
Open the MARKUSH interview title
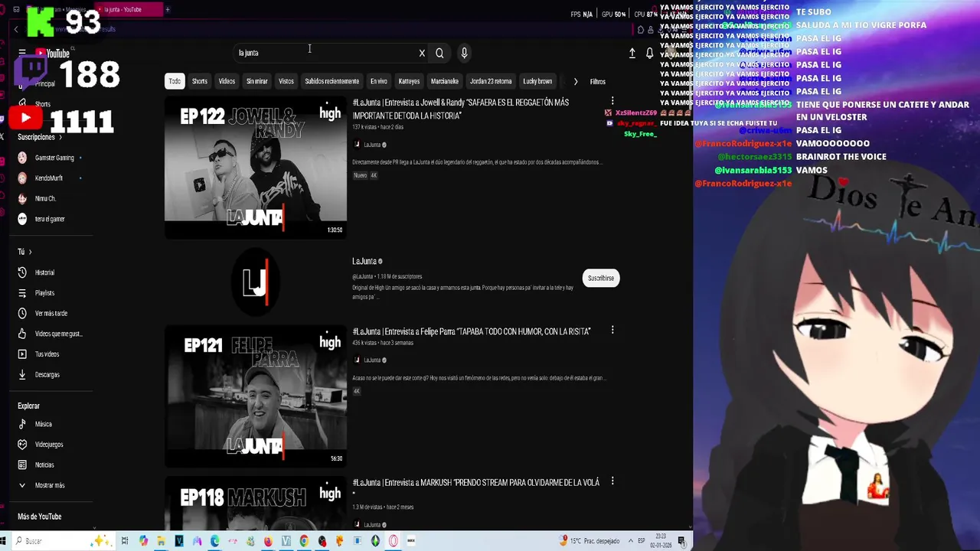475,482
